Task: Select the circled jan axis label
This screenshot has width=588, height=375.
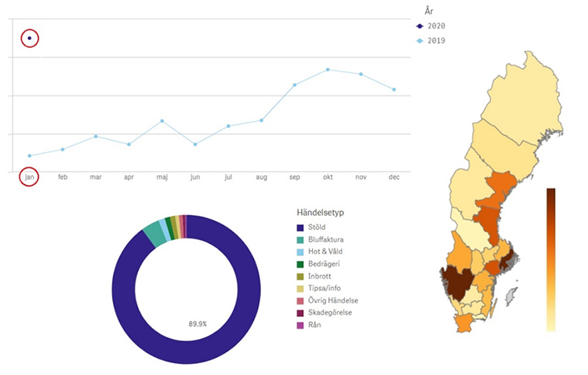Action: click(30, 177)
